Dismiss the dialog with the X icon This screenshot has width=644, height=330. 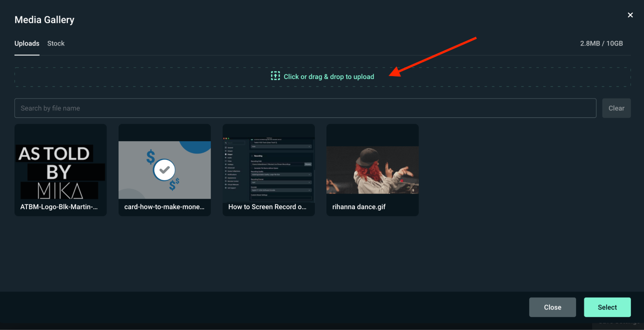coord(630,15)
